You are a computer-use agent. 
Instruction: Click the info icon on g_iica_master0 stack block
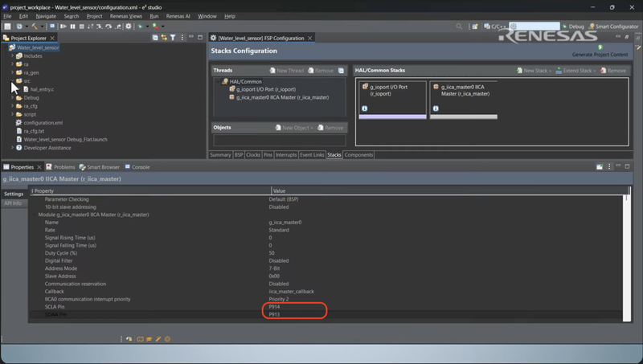436,108
